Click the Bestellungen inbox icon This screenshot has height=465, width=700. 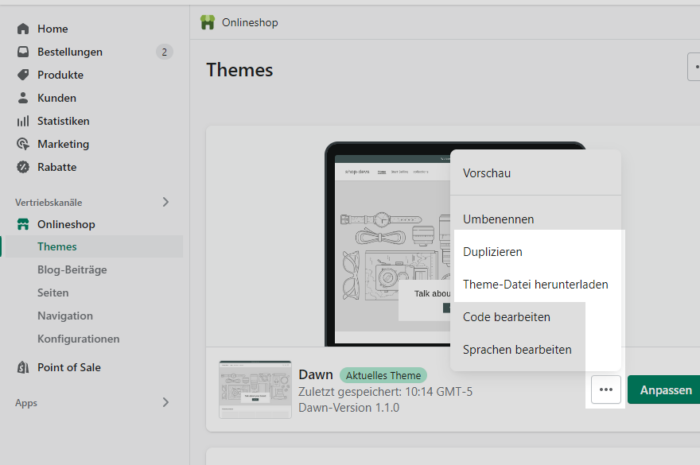(x=23, y=52)
